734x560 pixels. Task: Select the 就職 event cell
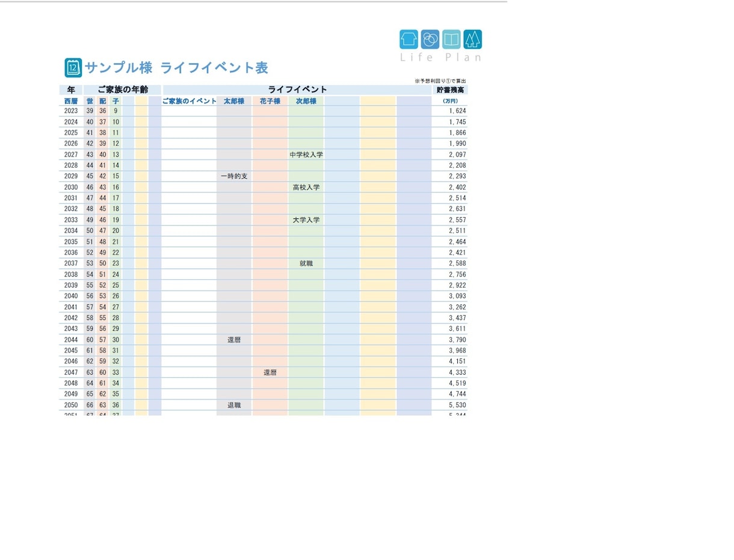coord(306,263)
